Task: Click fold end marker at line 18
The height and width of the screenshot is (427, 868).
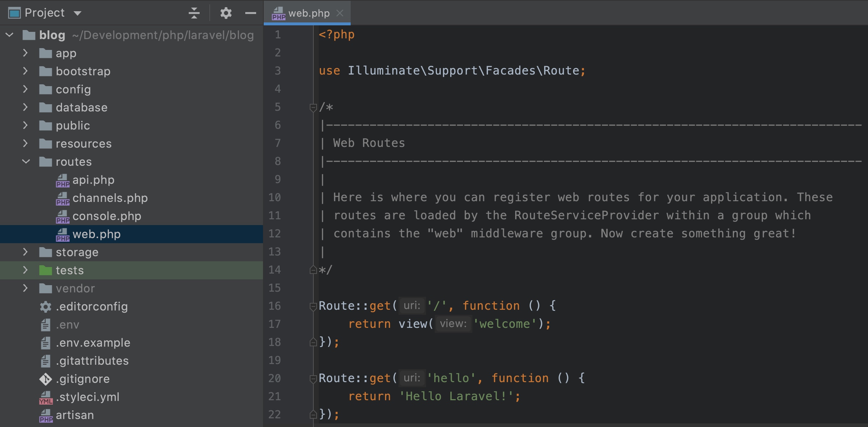Action: coord(313,342)
